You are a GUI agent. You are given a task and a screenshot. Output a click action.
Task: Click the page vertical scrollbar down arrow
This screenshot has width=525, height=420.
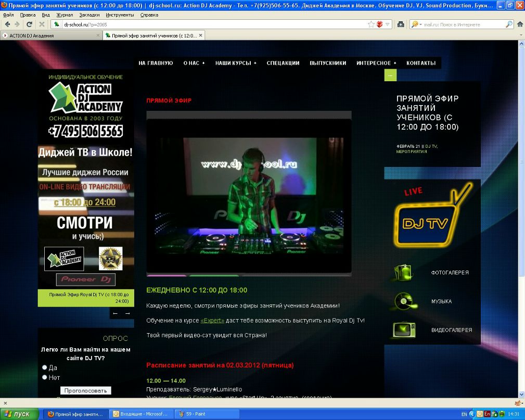[x=521, y=395]
